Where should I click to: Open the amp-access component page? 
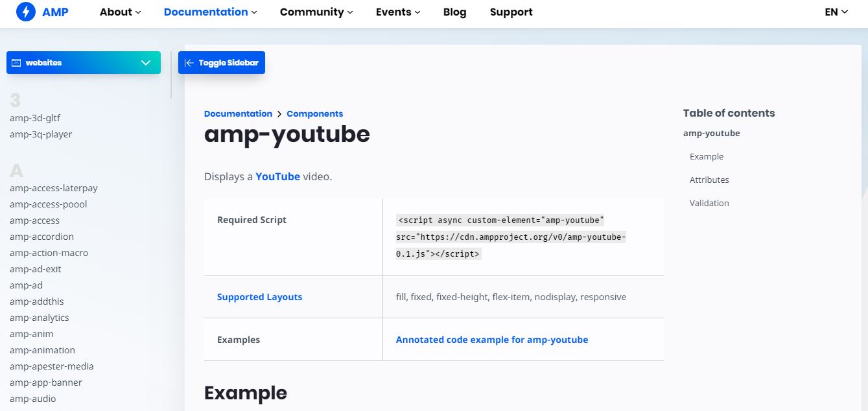coord(34,220)
